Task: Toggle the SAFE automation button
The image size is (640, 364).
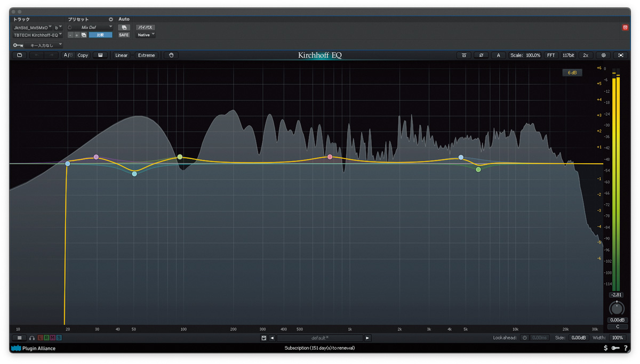Action: [x=124, y=35]
